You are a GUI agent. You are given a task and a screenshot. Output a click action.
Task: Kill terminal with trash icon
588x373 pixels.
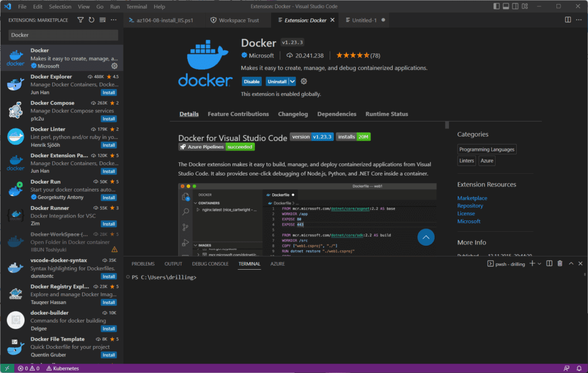click(x=560, y=263)
